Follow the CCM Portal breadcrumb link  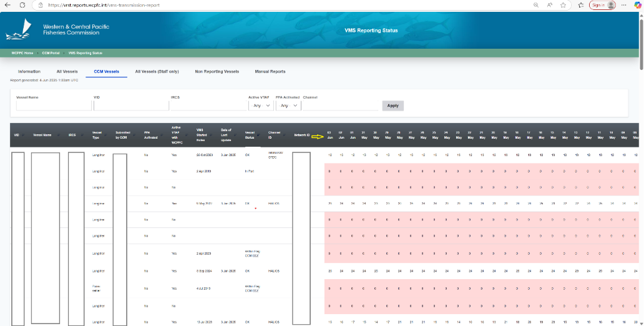(51, 53)
